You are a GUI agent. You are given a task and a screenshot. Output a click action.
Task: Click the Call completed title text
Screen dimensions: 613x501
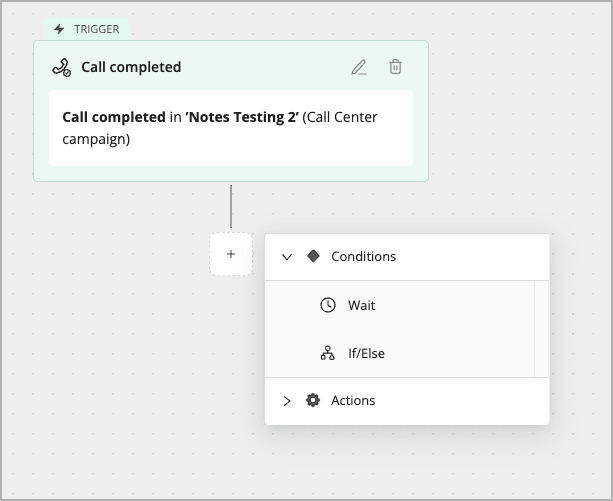(x=131, y=67)
